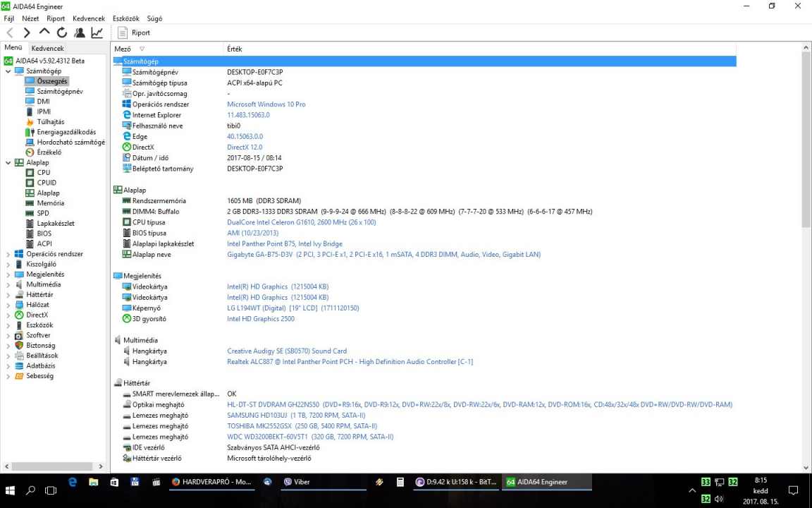Collapse the Alaplap tree node
Viewport: 812px width, 508px height.
tap(8, 163)
